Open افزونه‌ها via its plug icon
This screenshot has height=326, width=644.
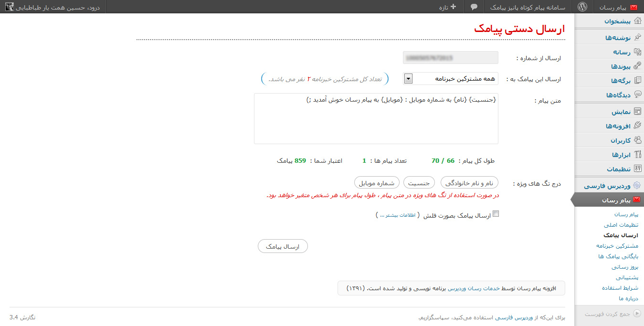tap(637, 126)
